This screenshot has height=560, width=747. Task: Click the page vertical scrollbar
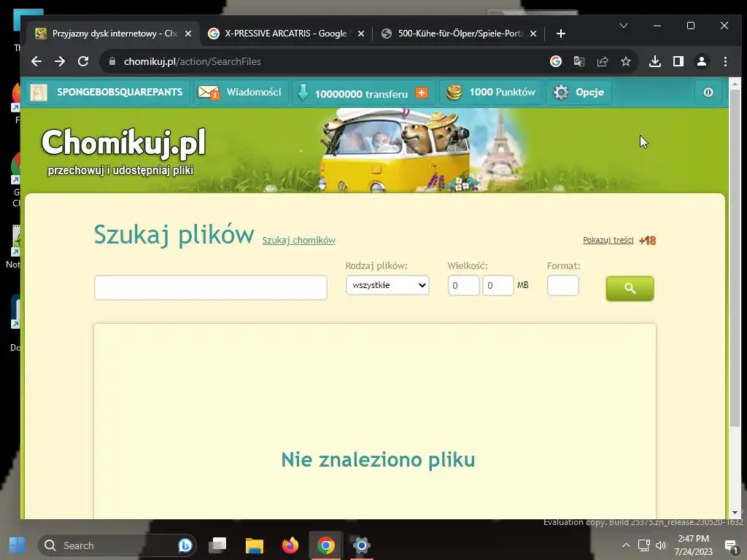point(735,257)
